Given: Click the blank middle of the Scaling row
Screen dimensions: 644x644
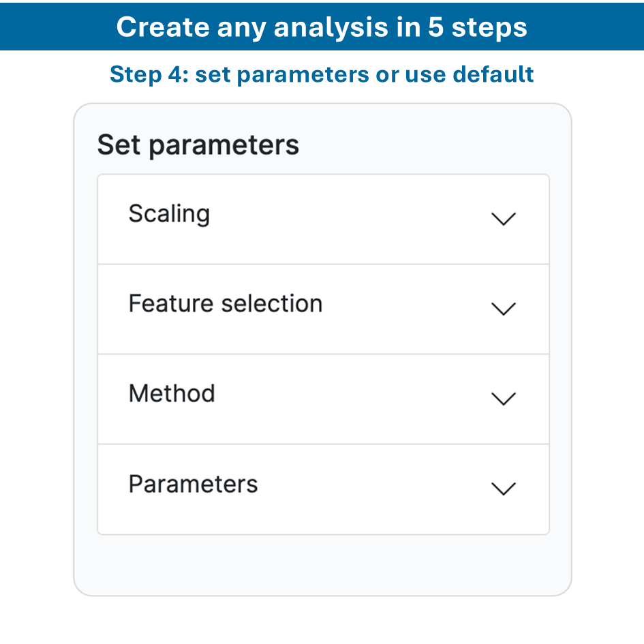Looking at the screenshot, I should (x=341, y=219).
